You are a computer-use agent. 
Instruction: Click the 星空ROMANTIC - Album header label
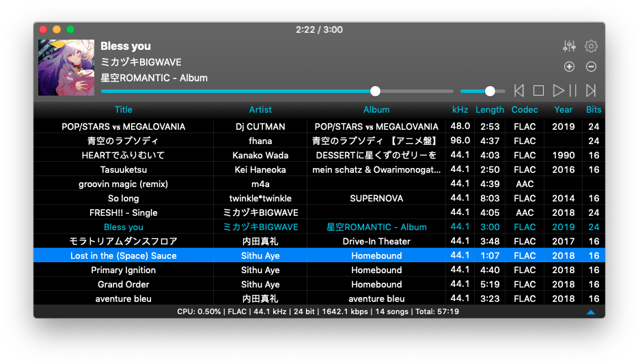click(154, 78)
